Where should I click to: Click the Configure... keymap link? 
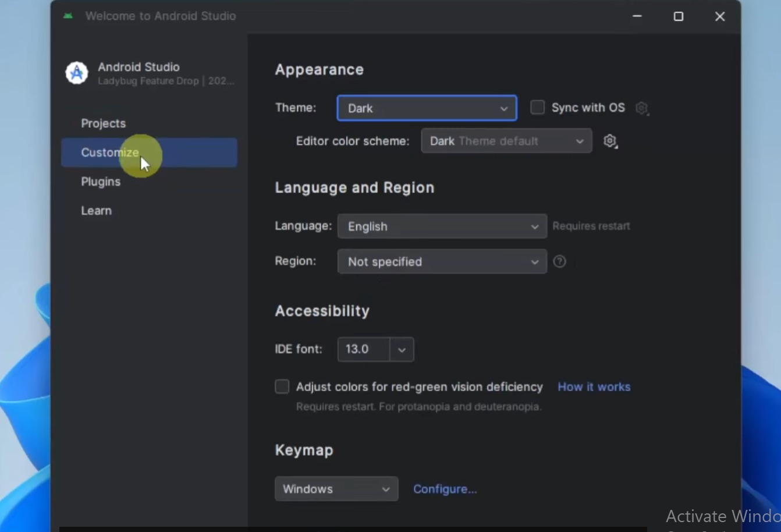445,490
